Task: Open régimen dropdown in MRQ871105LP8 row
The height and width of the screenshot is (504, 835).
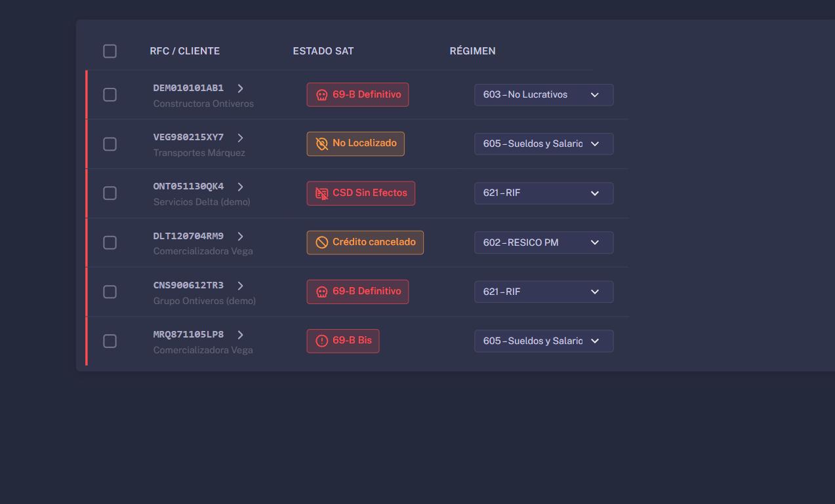Action: [x=544, y=341]
